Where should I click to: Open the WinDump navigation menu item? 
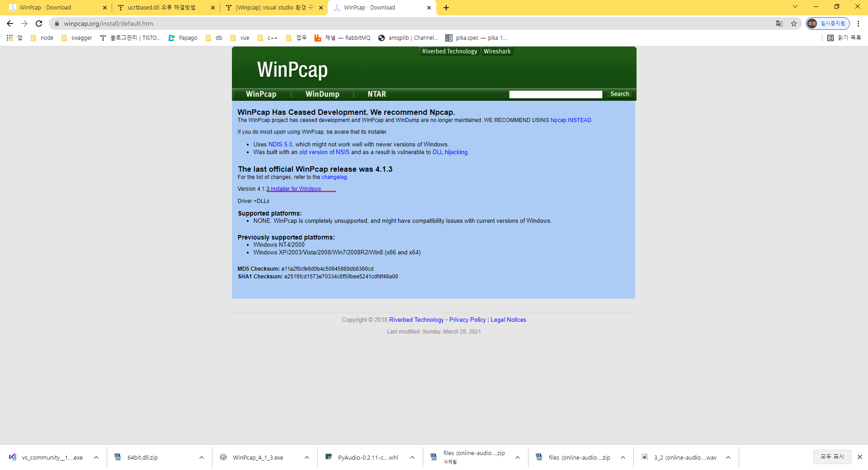point(322,94)
